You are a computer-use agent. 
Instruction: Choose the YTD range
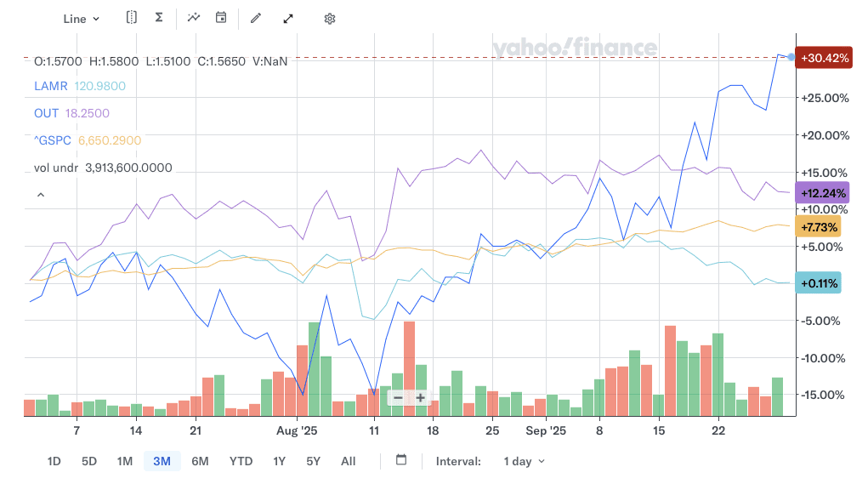pos(241,461)
